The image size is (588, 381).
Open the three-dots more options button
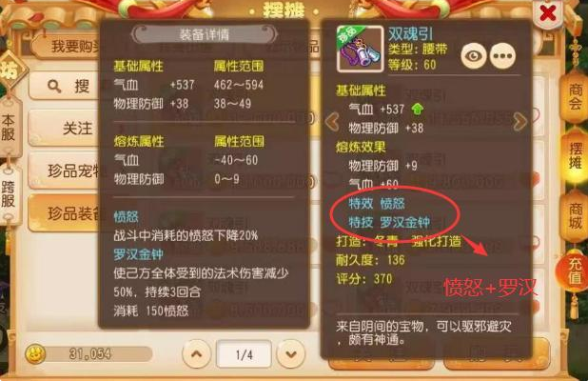click(502, 56)
